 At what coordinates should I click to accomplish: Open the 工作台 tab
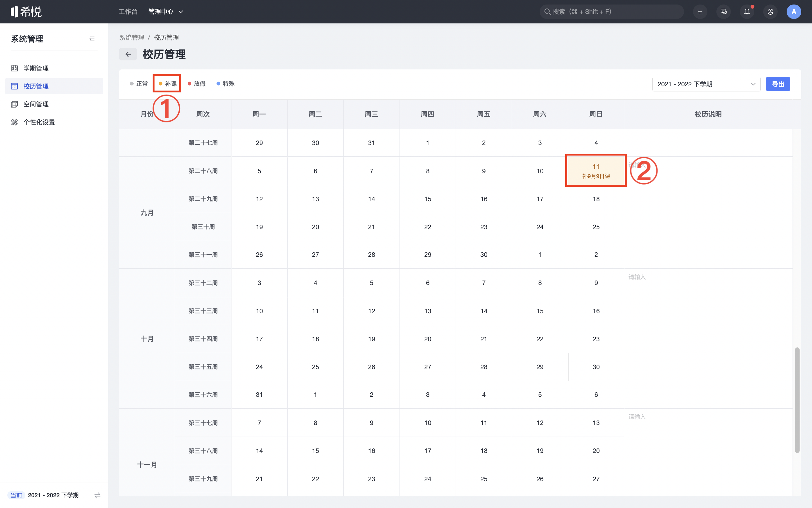point(128,12)
